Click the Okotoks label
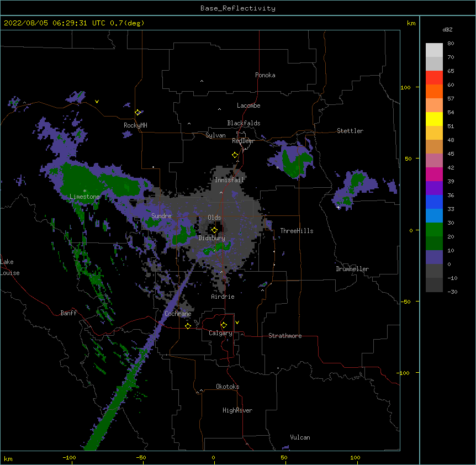This screenshot has width=476, height=465. [228, 387]
